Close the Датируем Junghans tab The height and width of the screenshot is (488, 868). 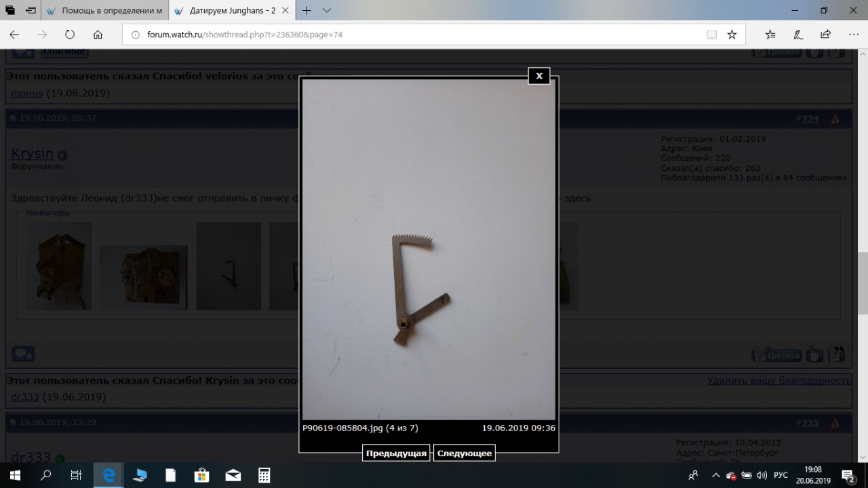click(286, 11)
